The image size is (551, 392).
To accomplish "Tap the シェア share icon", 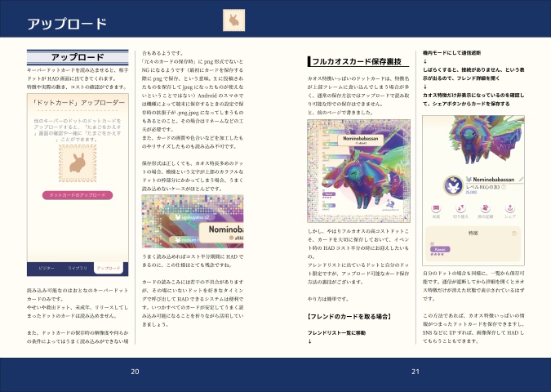I will pos(510,207).
